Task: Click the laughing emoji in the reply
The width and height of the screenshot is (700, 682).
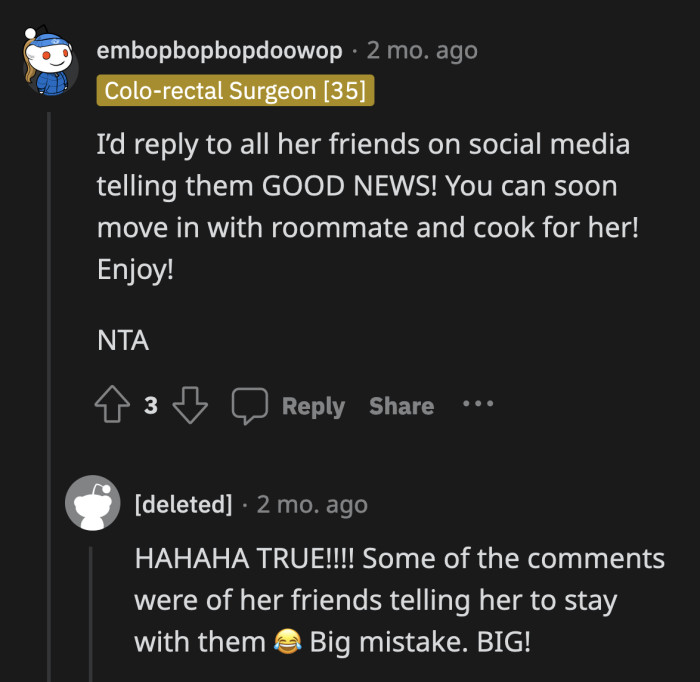Action: (287, 643)
